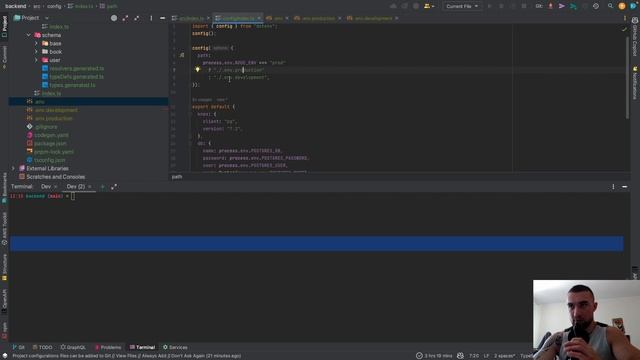Hide the Project tool window
Viewport: 640px width, 360px height.
pos(162,18)
